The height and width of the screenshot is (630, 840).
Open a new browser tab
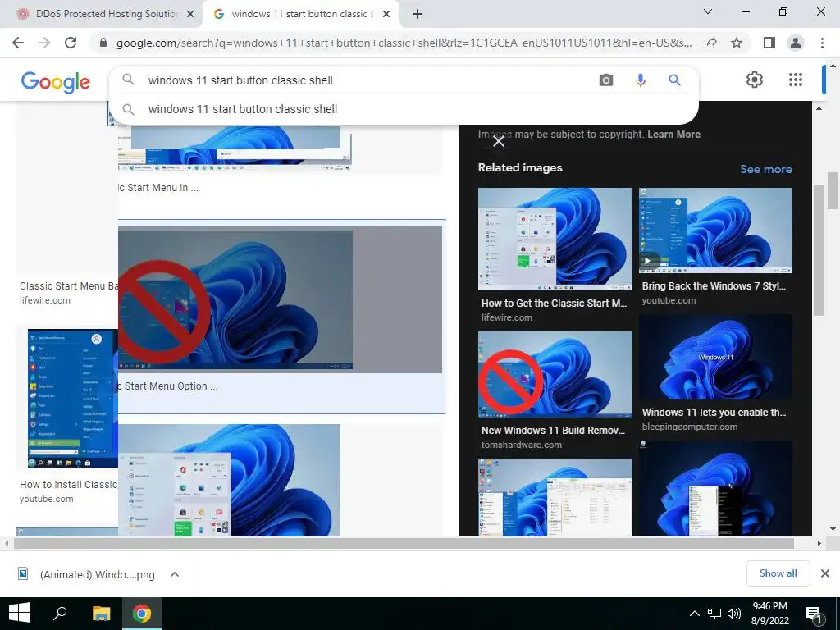point(418,14)
